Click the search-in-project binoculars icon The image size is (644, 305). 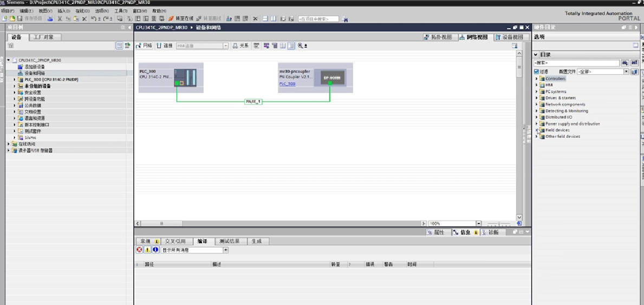pyautogui.click(x=344, y=19)
